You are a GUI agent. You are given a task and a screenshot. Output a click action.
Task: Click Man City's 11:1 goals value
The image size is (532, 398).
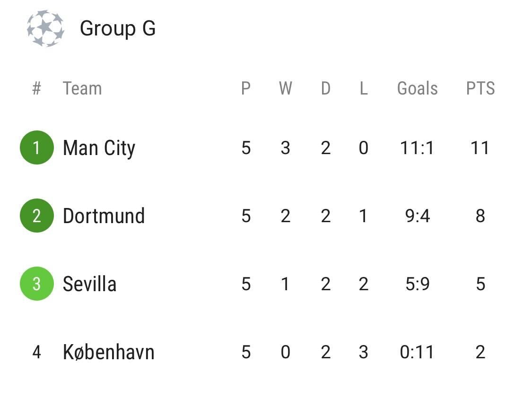pos(417,148)
